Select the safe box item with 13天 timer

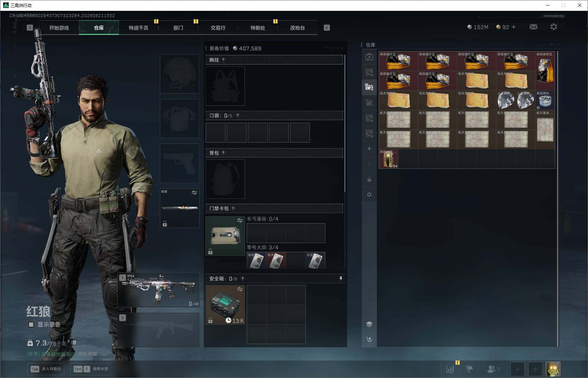(225, 305)
